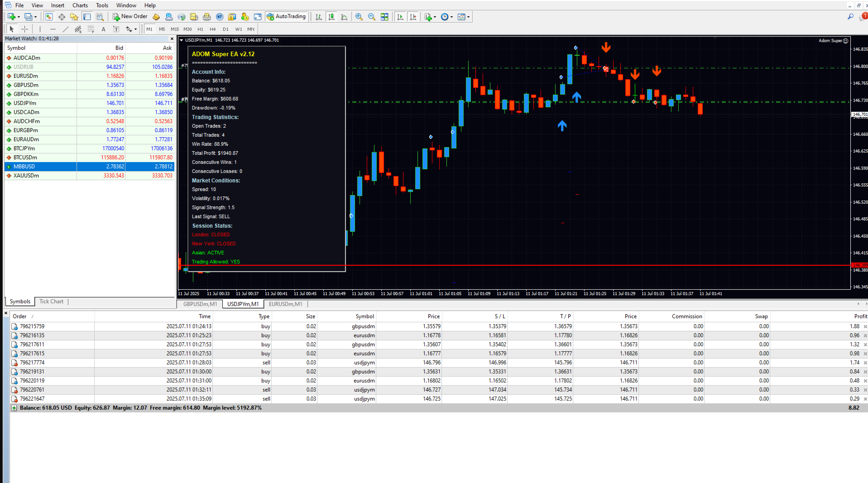Open the Navigator panel icon
Viewport: 868px width, 483px height.
(x=74, y=17)
